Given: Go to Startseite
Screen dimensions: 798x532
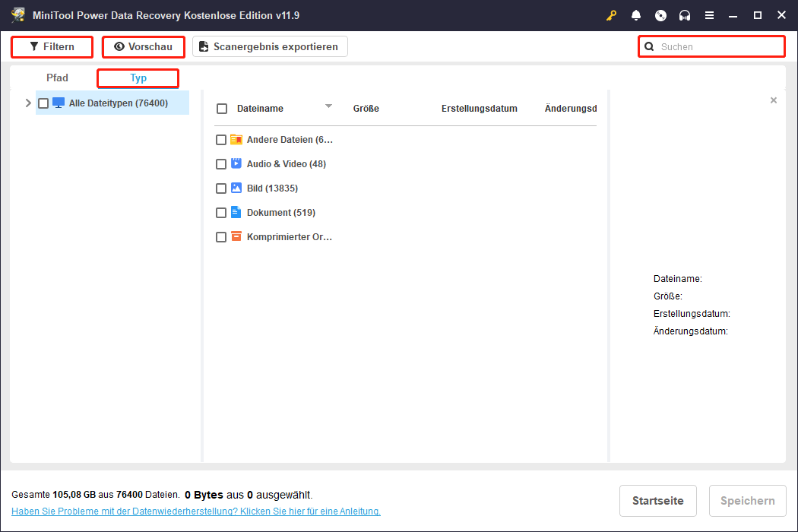Looking at the screenshot, I should (657, 500).
